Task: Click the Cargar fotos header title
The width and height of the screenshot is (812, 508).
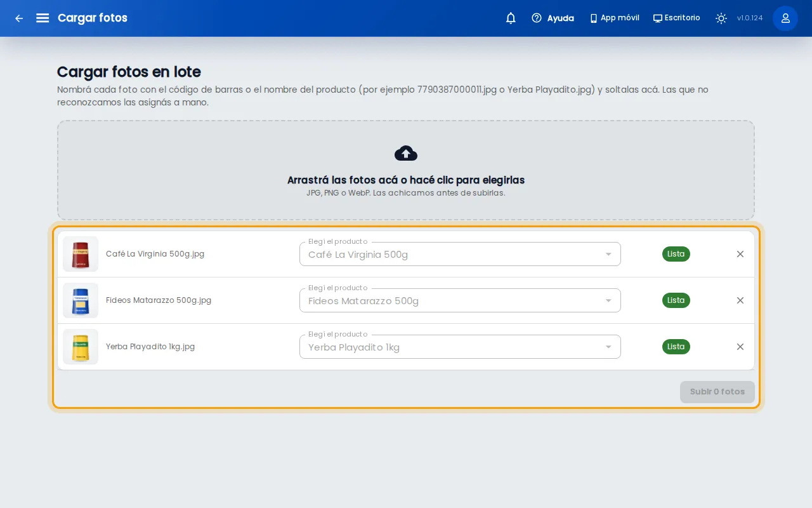Action: 93,18
